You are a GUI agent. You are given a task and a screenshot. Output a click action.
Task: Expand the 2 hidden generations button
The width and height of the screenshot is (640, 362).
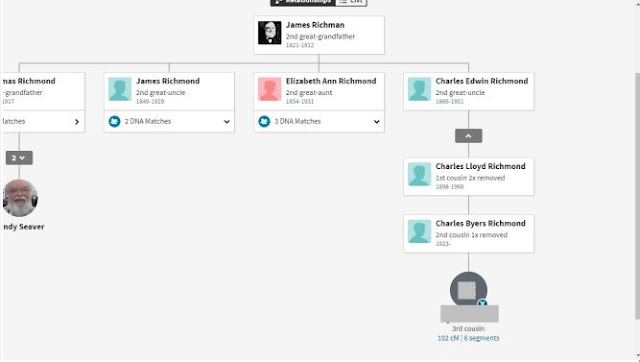click(x=19, y=158)
